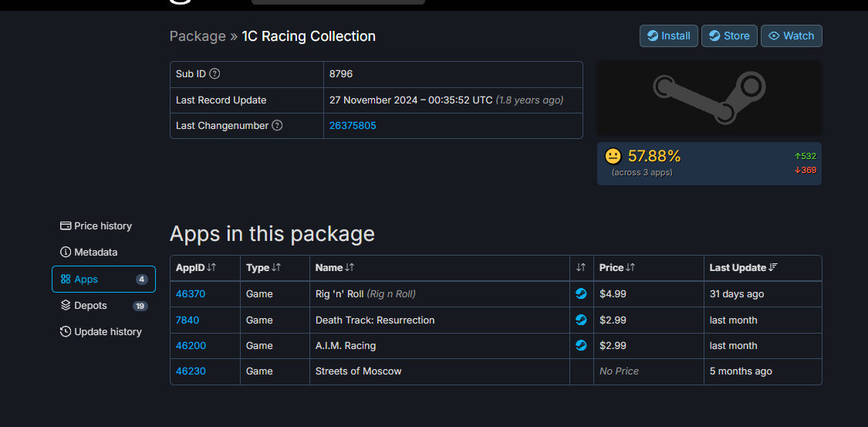Click the Watch button
This screenshot has width=868, height=427.
coord(791,36)
